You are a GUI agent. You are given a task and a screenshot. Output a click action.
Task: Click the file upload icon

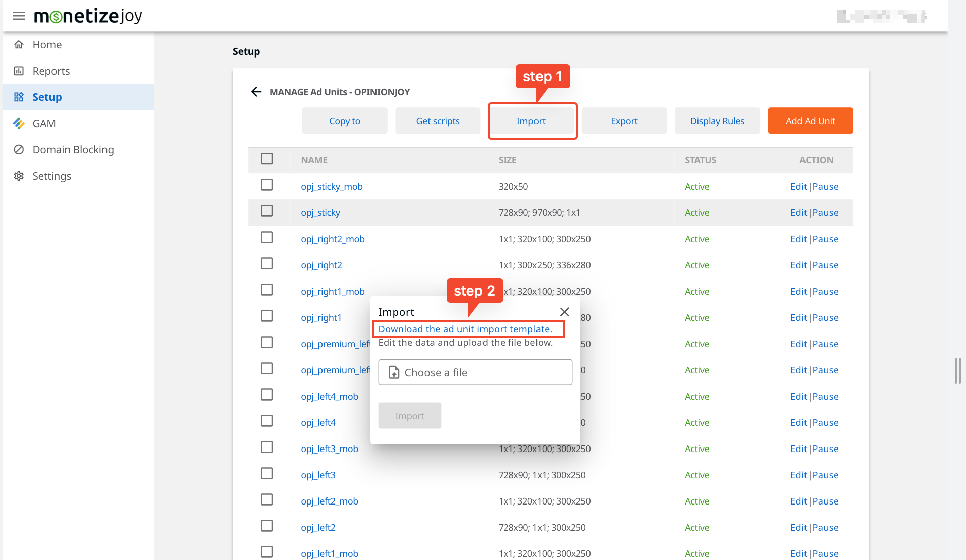pyautogui.click(x=394, y=372)
